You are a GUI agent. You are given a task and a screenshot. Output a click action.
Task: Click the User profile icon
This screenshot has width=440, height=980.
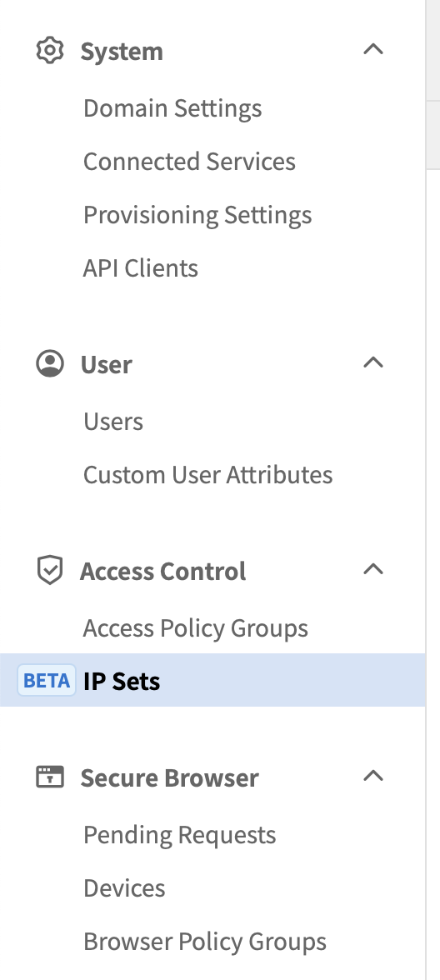pos(50,363)
